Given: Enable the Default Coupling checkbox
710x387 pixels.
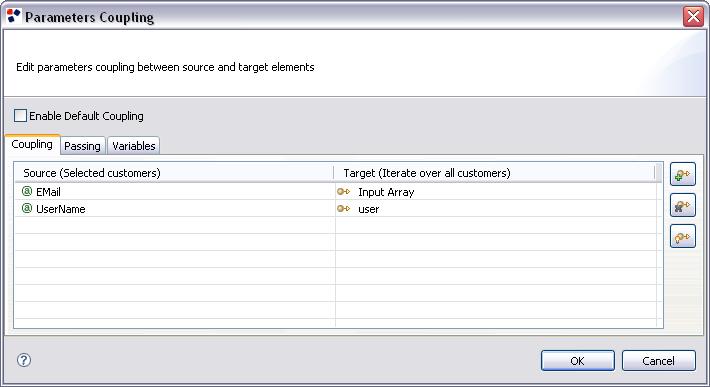Looking at the screenshot, I should 20,116.
